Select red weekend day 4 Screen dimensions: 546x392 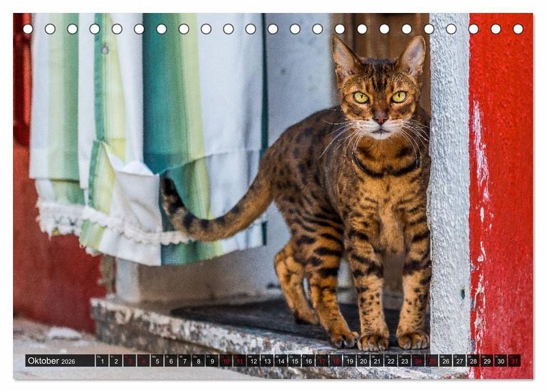(143, 361)
